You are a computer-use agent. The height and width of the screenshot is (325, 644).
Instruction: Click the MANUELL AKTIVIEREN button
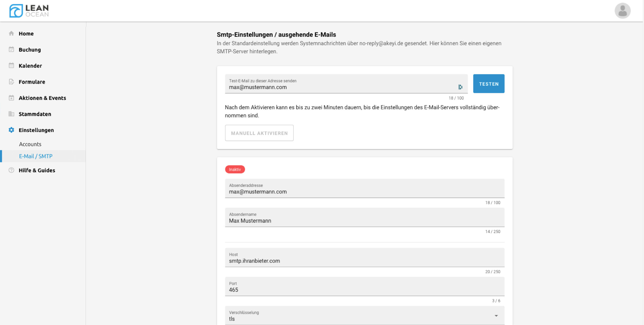(x=259, y=133)
